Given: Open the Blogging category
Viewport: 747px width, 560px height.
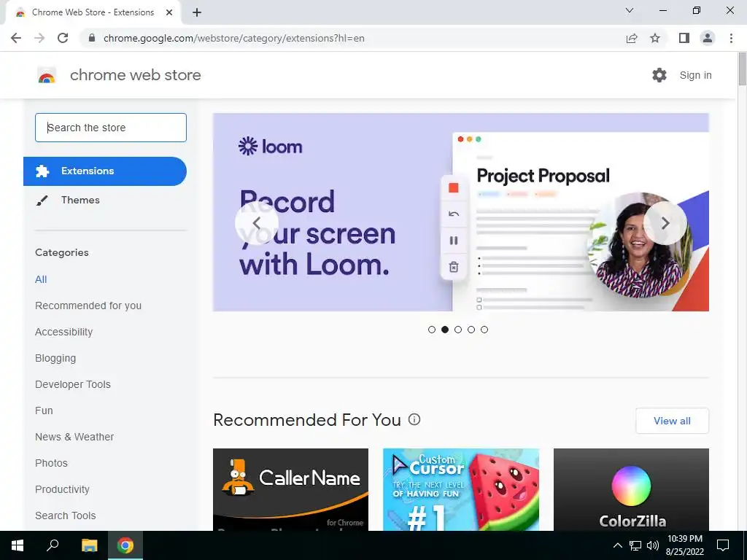Looking at the screenshot, I should click(x=55, y=358).
